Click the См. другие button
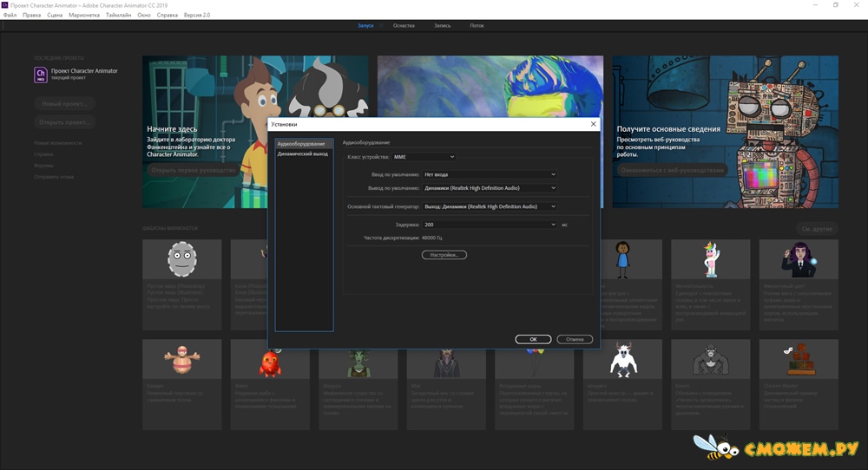This screenshot has height=470, width=868. click(x=817, y=229)
